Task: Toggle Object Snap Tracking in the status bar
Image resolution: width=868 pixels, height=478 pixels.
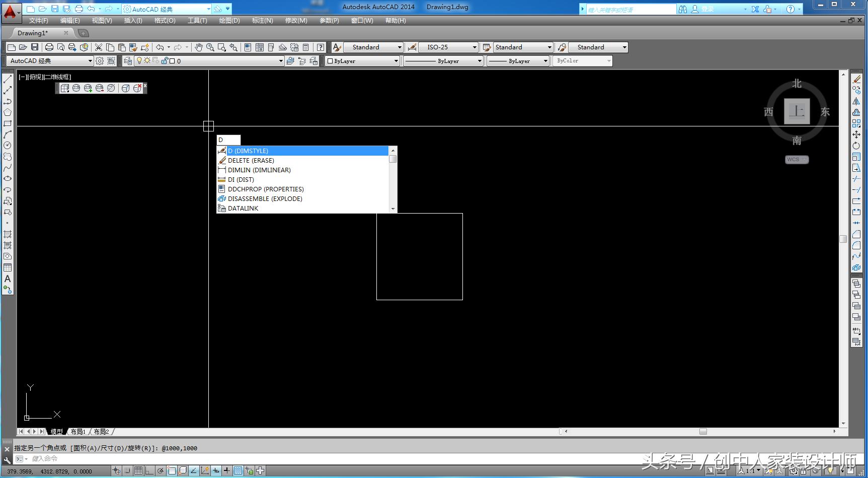Action: point(194,471)
